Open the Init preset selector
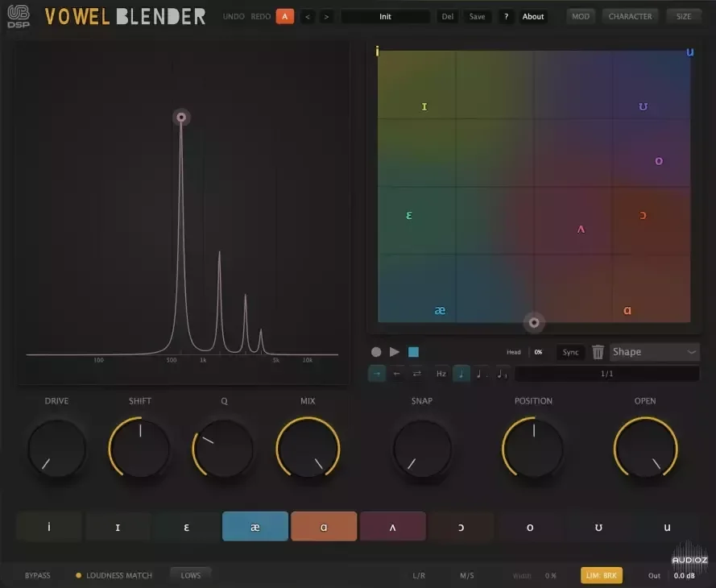 [x=386, y=16]
